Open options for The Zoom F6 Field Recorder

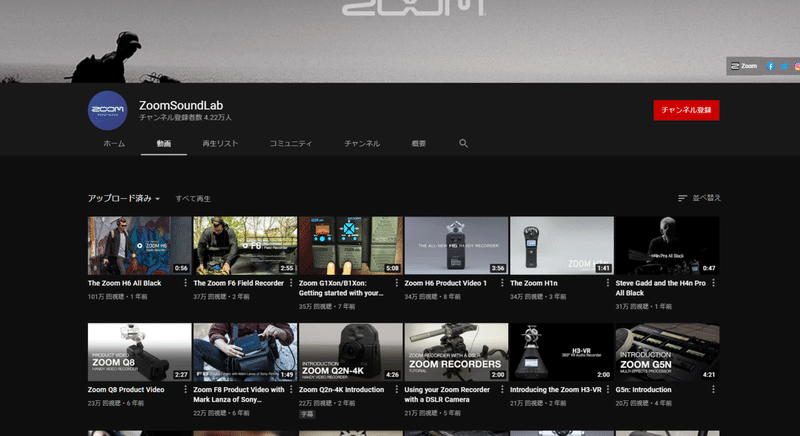[291, 283]
